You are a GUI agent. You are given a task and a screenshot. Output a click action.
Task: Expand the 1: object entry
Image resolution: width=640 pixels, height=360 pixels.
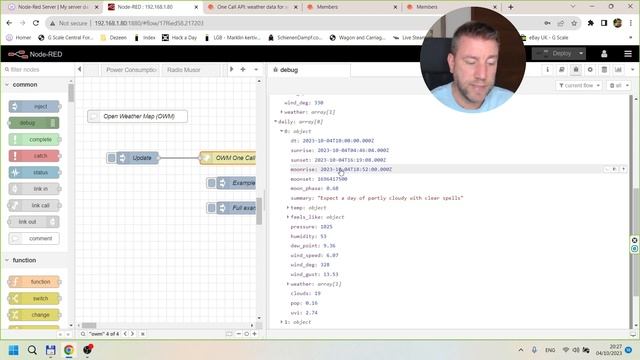click(x=281, y=322)
